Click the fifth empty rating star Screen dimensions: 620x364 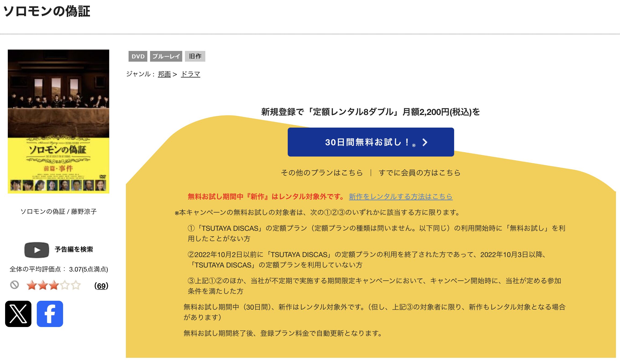click(x=76, y=285)
